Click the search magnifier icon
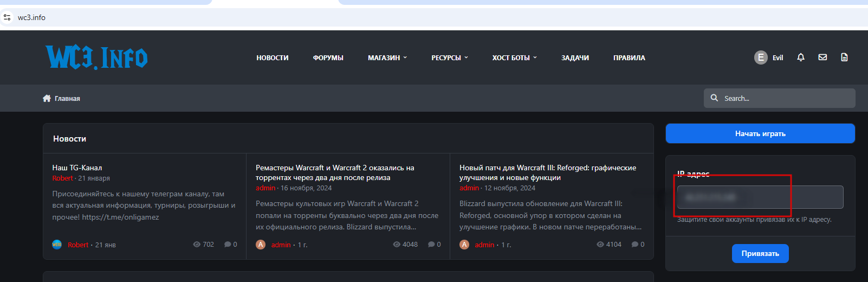Viewport: 868px width, 282px height. (x=714, y=98)
